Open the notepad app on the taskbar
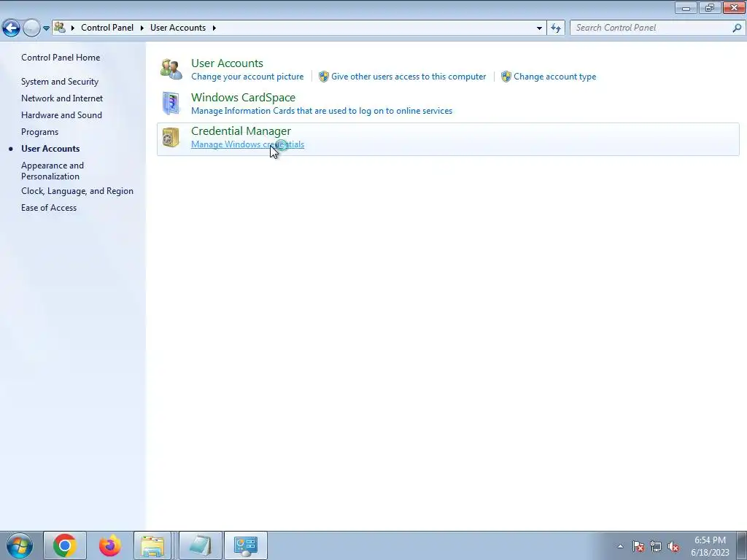Image resolution: width=747 pixels, height=560 pixels. (200, 545)
